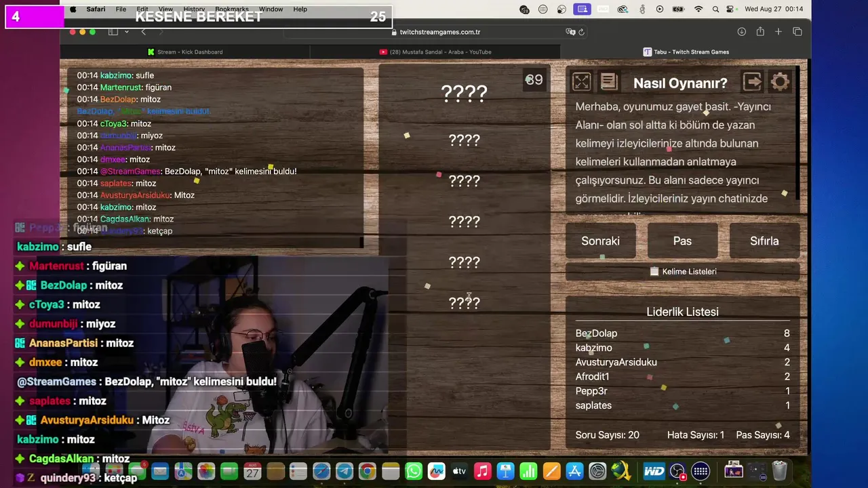Screen dimensions: 868x488
Task: Open the rules document icon beside Nasıl Oynanır
Action: (x=609, y=82)
